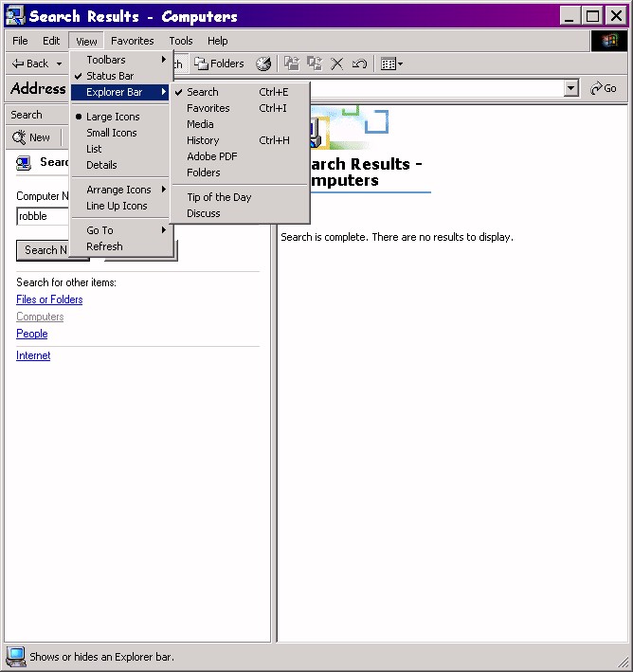Select Large Icons view option

point(120,117)
